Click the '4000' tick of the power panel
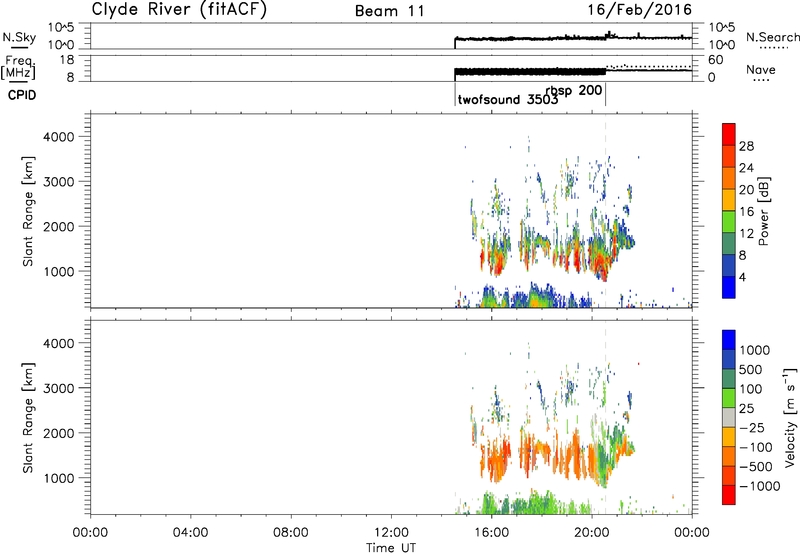 59,137
